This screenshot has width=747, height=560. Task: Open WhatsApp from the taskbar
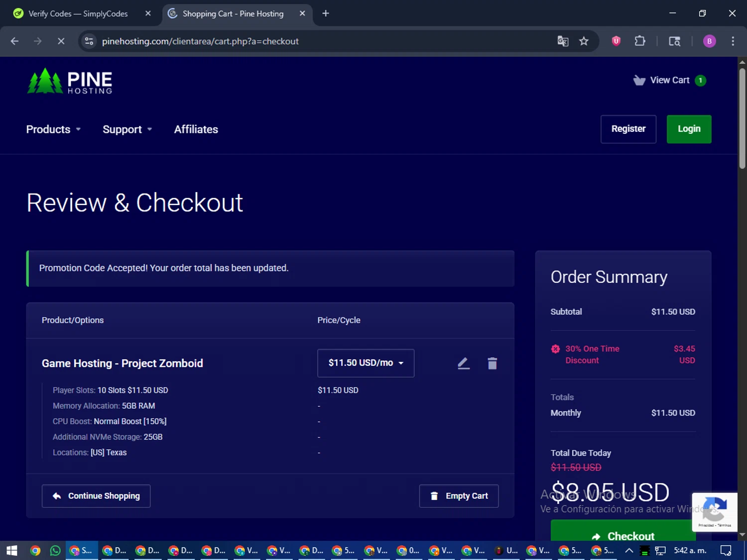click(55, 550)
